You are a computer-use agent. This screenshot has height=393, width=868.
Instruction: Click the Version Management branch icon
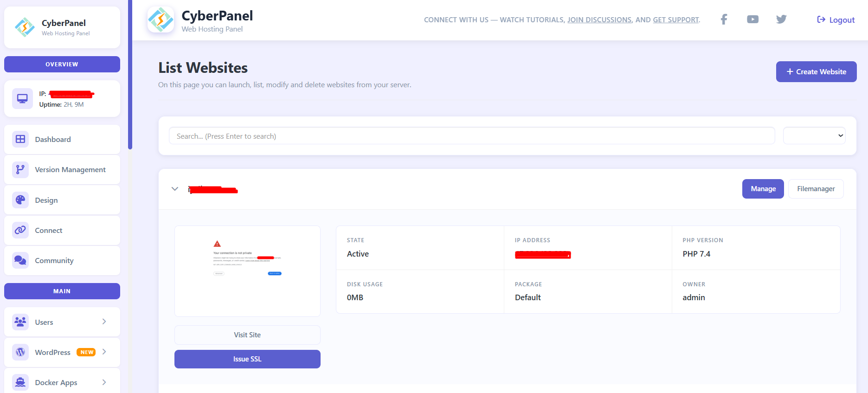pos(20,169)
